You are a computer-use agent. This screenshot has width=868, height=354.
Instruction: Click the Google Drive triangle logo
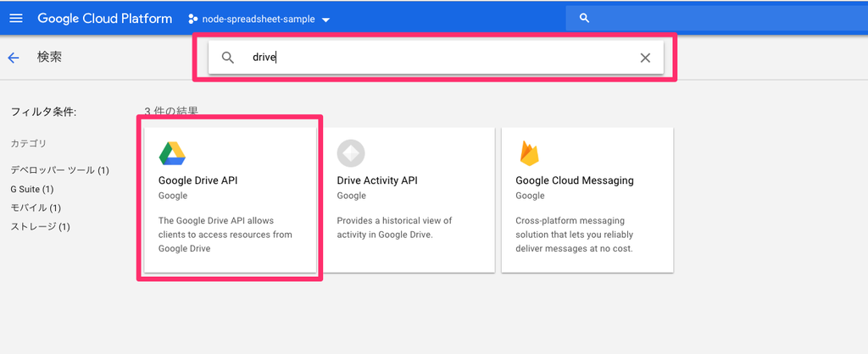(172, 153)
